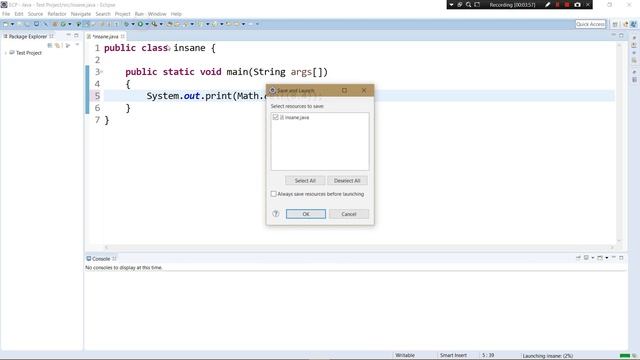
Task: Toggle Link with Editor in Package Explorer
Action: (58, 45)
